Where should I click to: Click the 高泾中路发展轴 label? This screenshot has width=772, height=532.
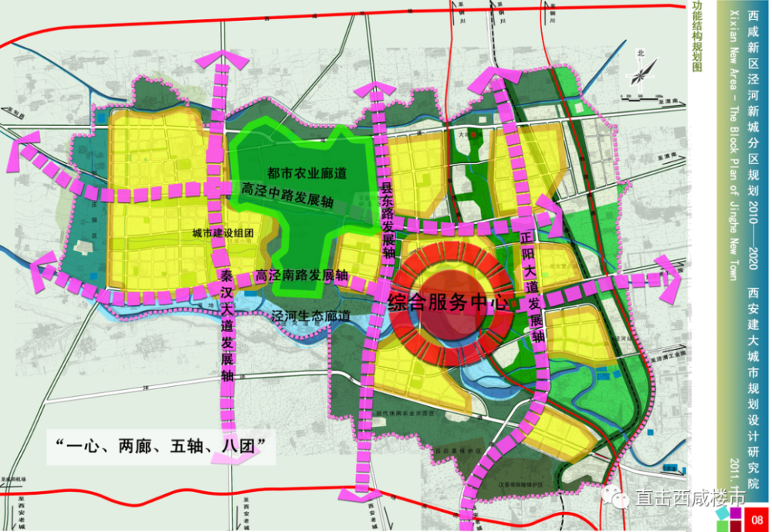click(x=287, y=194)
